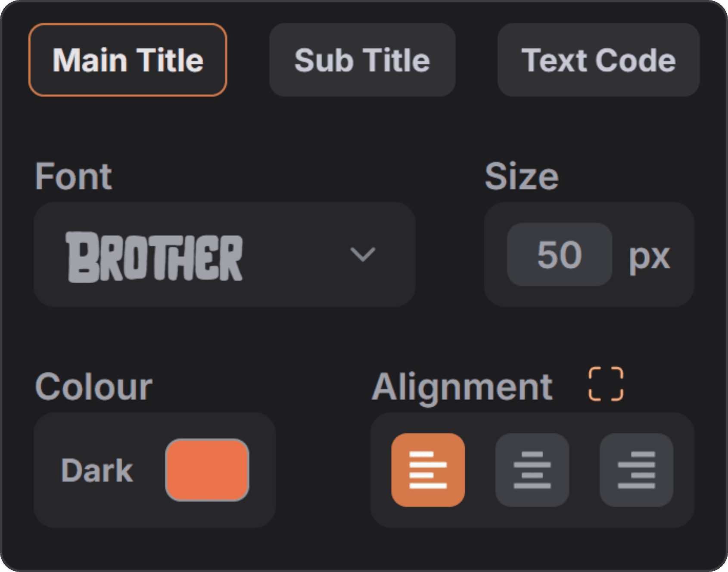Choose center alignment for the text
Viewport: 728px width, 572px height.
(x=533, y=469)
